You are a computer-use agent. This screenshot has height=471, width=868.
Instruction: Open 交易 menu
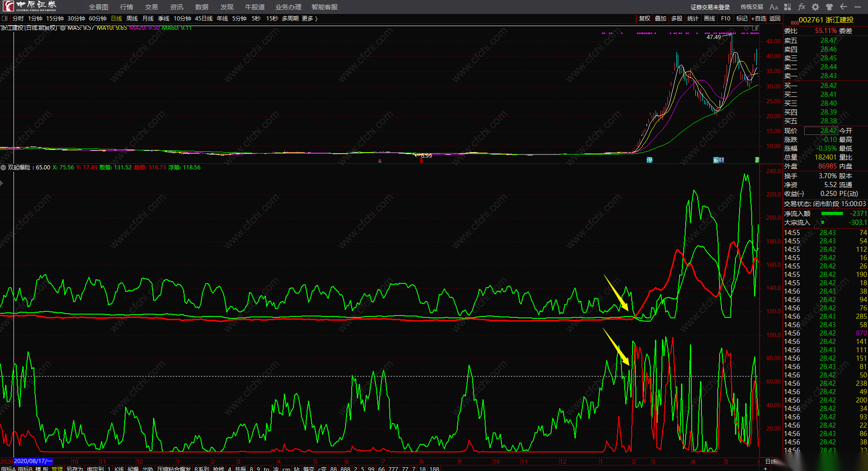coord(152,7)
